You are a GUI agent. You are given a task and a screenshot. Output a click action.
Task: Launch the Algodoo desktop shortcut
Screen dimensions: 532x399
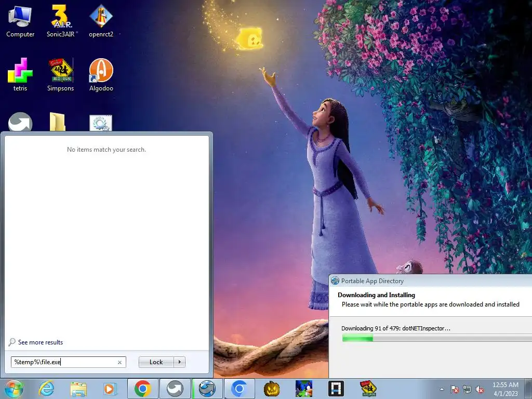tap(101, 75)
